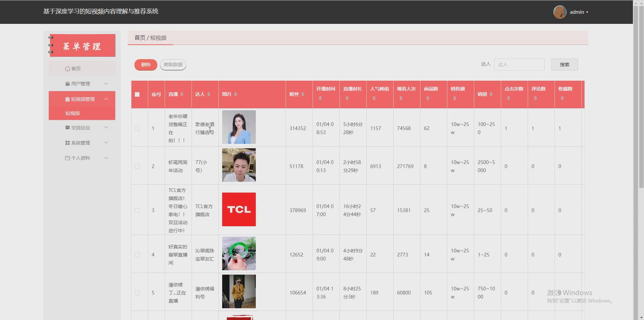
Task: Click the admin avatar picture
Action: [x=560, y=12]
